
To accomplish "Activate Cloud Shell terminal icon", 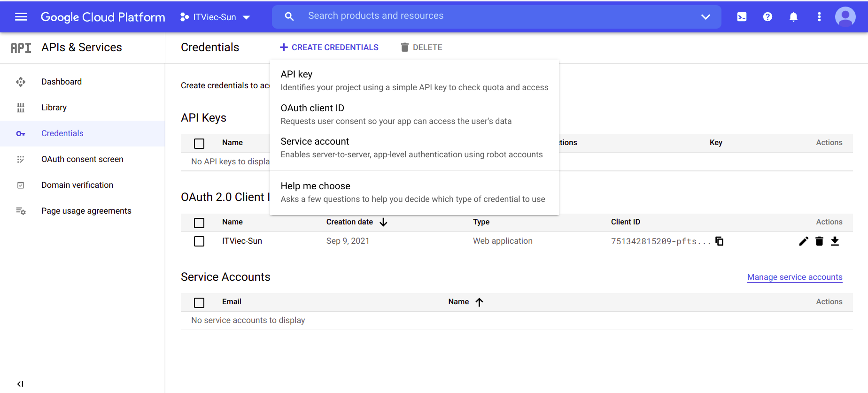I will tap(742, 17).
